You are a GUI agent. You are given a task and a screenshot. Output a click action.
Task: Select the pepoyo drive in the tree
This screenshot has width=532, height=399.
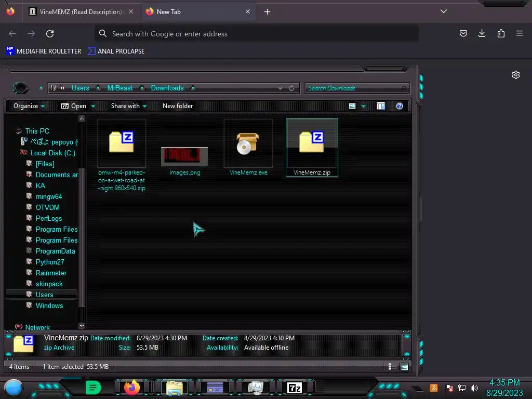[49, 142]
